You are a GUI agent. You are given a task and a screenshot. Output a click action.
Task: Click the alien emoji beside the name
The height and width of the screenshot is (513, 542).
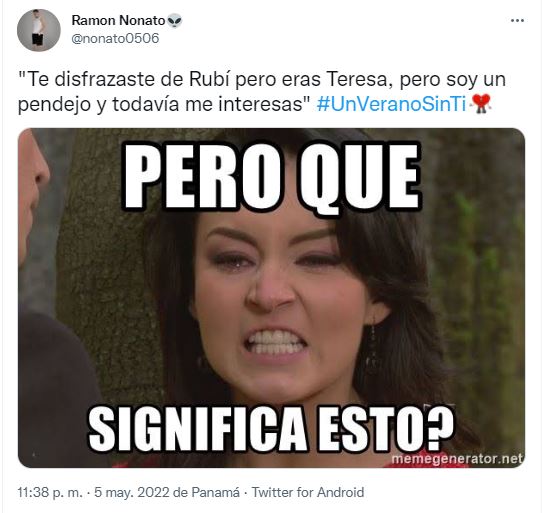(x=175, y=21)
